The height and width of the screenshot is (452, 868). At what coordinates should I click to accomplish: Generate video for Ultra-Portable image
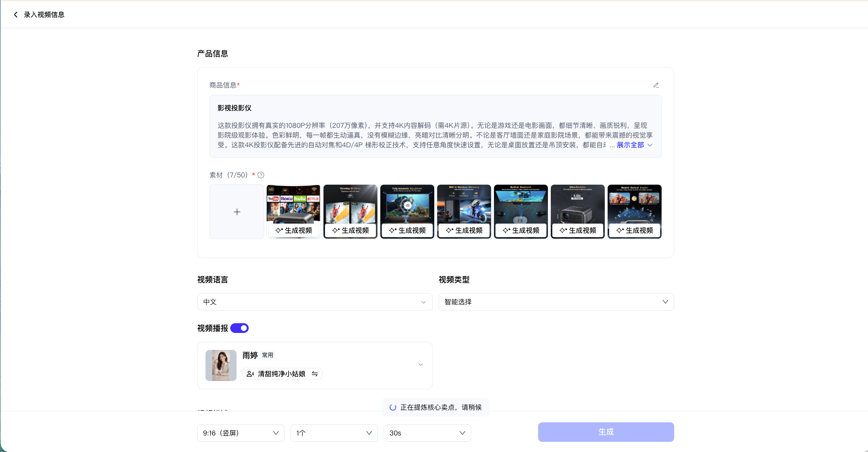click(578, 230)
